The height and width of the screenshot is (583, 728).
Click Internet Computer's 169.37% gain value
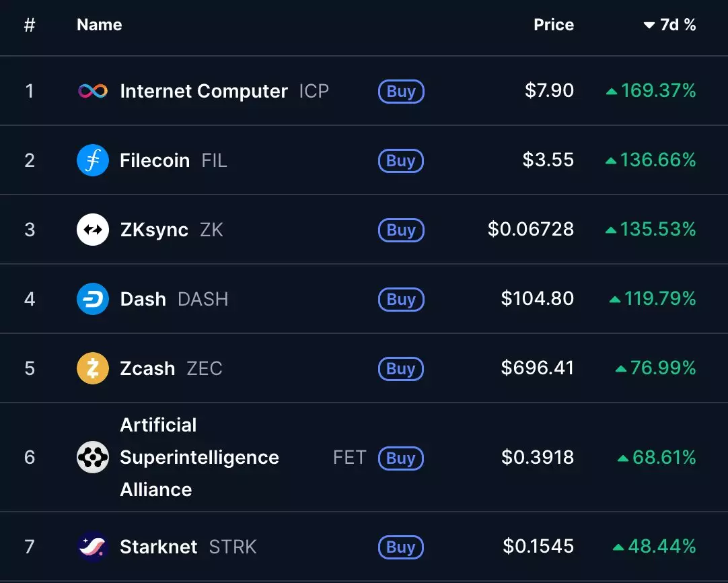(658, 91)
